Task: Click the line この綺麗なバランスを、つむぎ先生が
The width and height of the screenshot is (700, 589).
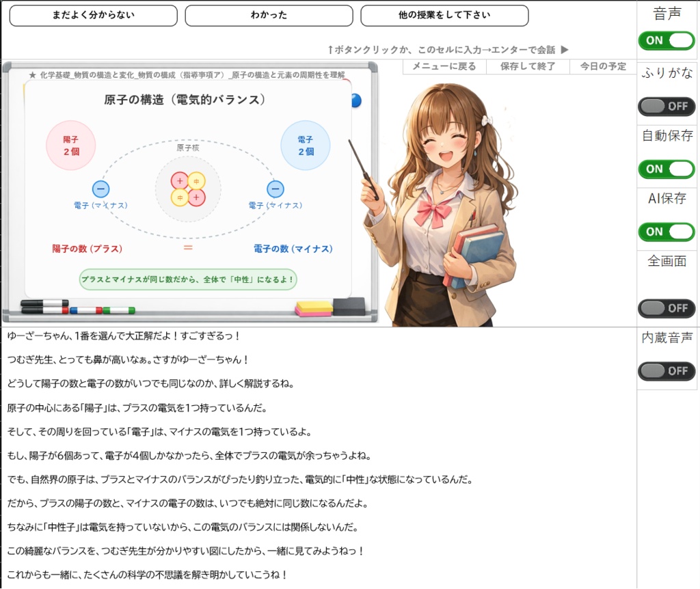Action: 186,551
